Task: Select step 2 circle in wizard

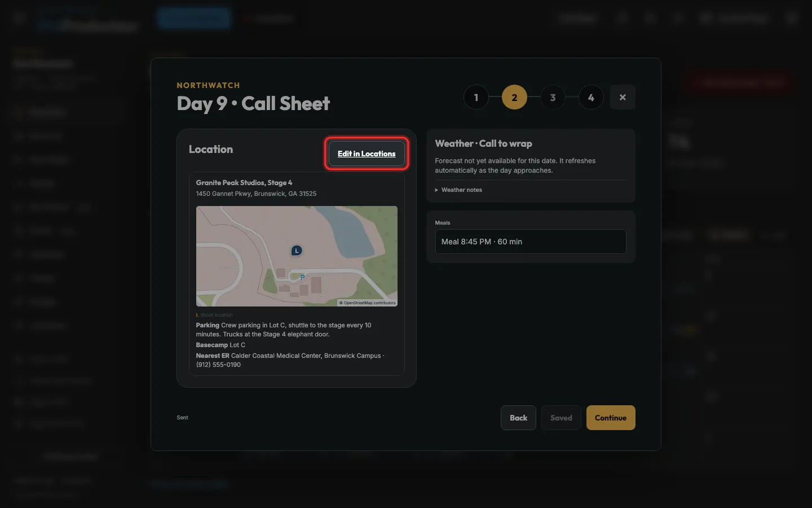Action: (x=514, y=98)
